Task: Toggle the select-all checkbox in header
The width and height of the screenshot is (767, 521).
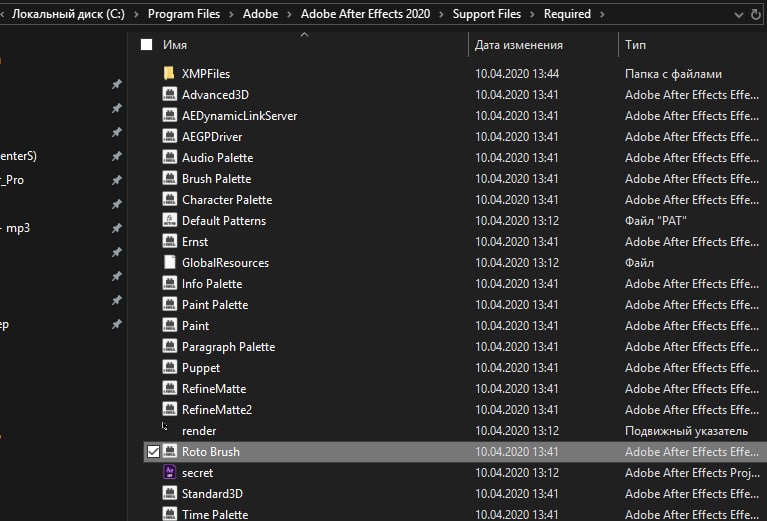Action: coord(146,45)
